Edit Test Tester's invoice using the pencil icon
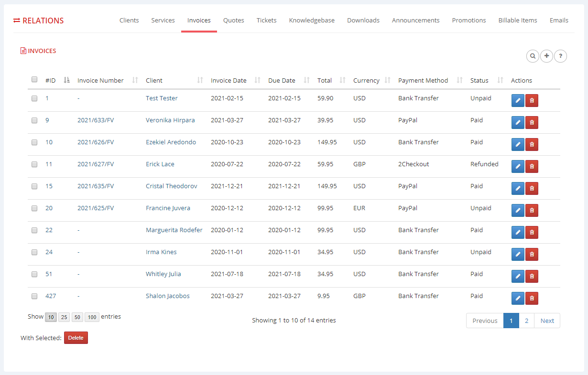This screenshot has width=588, height=375. [518, 100]
